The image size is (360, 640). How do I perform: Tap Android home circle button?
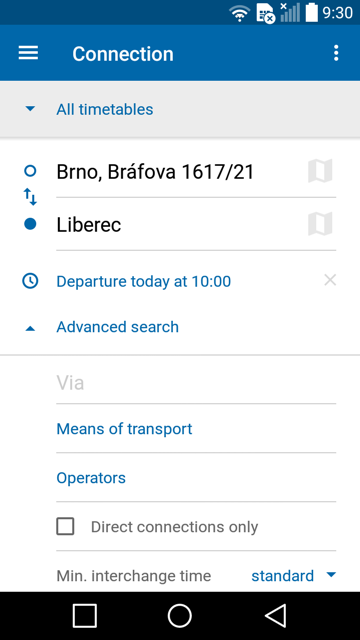pyautogui.click(x=180, y=616)
